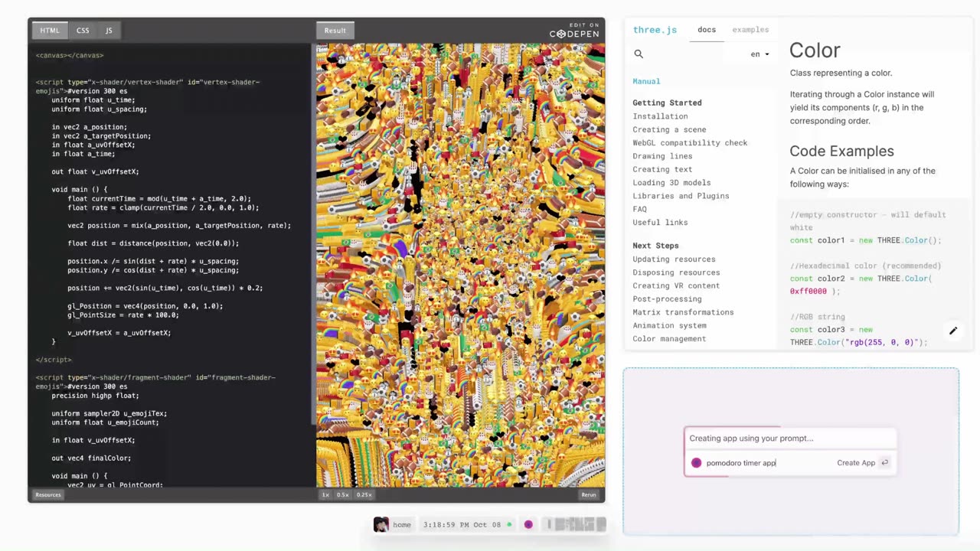This screenshot has height=551, width=980.
Task: Open the FAQ docs page
Action: pyautogui.click(x=639, y=209)
